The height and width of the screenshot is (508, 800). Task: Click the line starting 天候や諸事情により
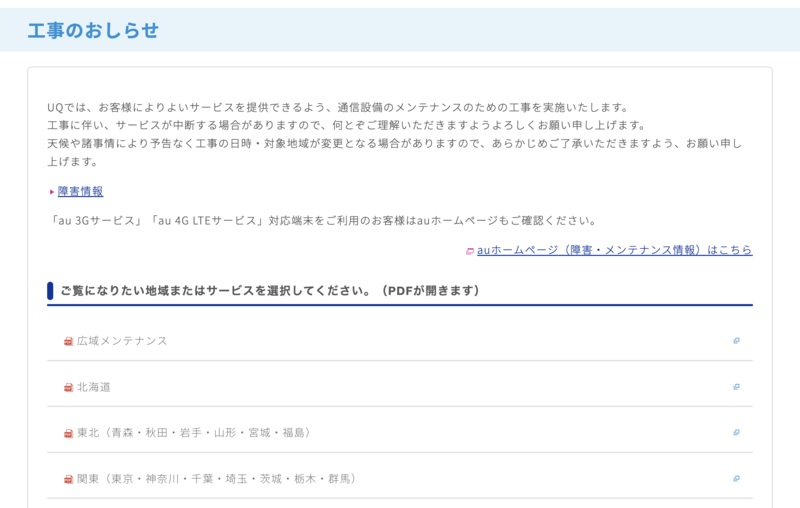coord(394,153)
